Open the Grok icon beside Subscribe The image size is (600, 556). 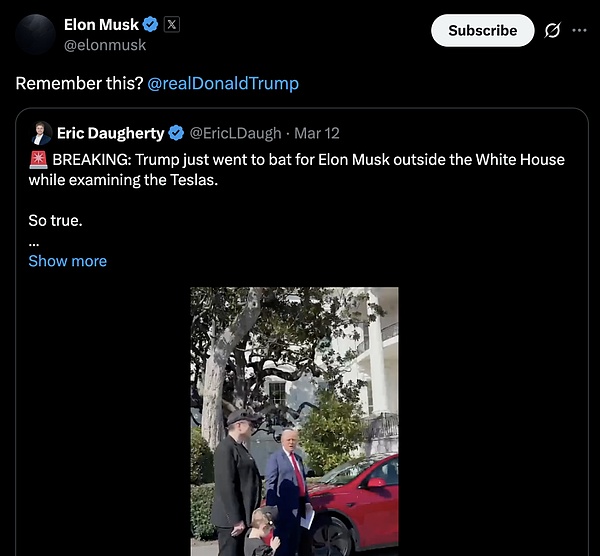point(552,31)
